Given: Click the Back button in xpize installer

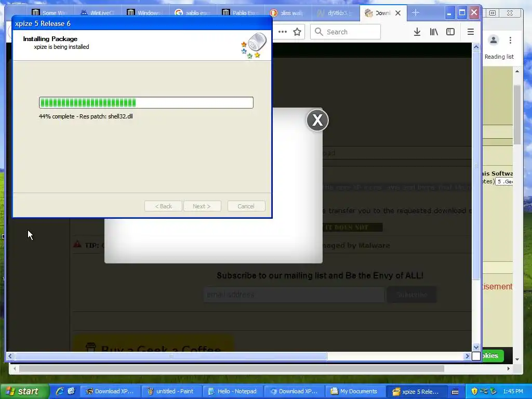Looking at the screenshot, I should pyautogui.click(x=163, y=206).
